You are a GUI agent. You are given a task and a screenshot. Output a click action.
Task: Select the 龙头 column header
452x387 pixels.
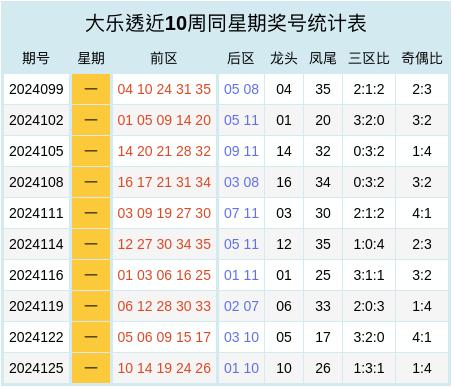[284, 58]
